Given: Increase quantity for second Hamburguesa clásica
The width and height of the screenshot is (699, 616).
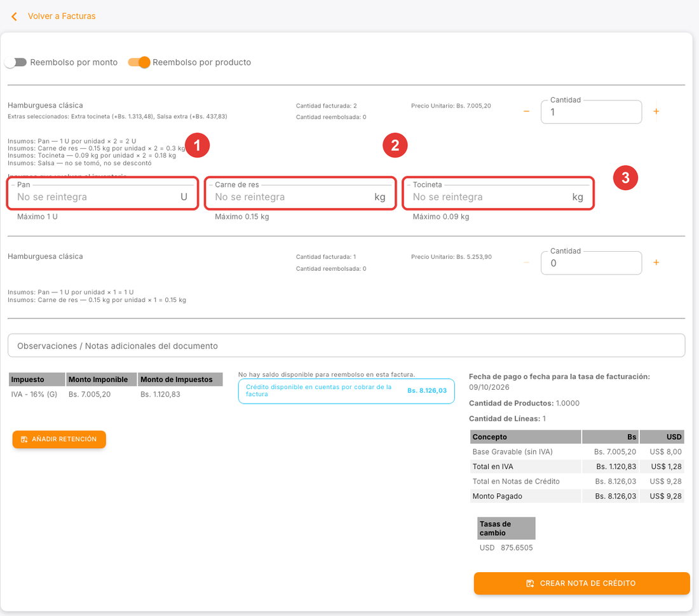Looking at the screenshot, I should [x=656, y=263].
